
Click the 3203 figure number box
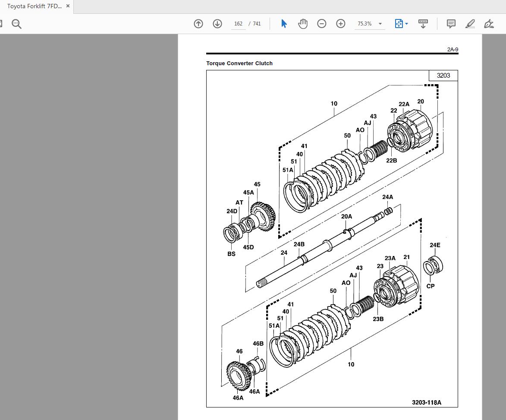[443, 75]
